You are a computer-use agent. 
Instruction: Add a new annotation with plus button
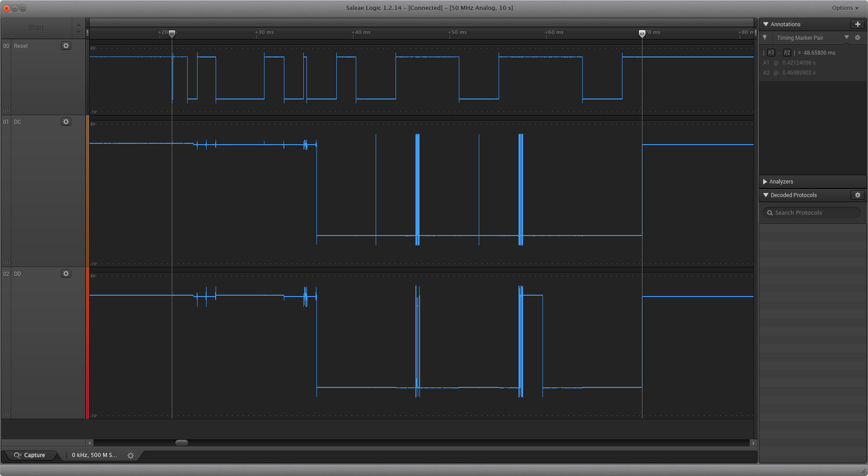coord(858,24)
